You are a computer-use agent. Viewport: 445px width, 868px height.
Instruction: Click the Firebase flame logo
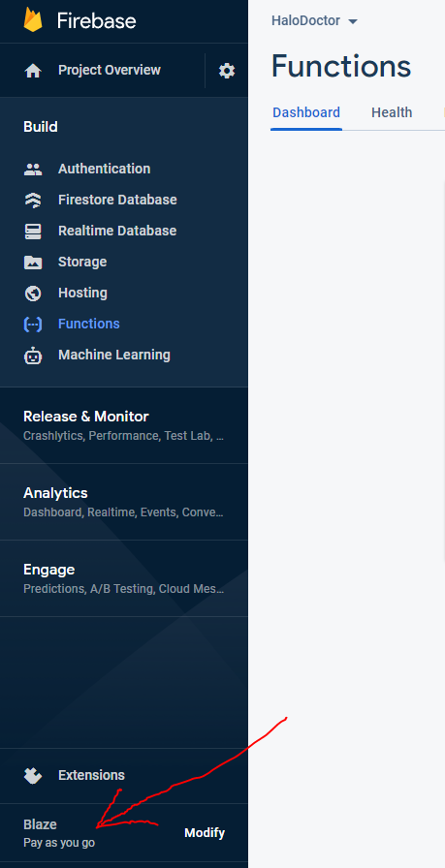pyautogui.click(x=33, y=20)
